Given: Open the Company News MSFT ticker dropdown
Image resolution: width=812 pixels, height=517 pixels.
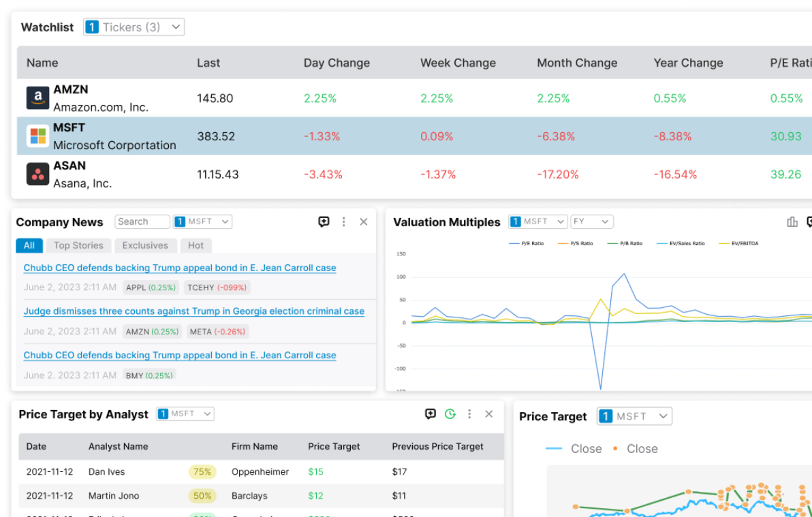Looking at the screenshot, I should pos(202,222).
